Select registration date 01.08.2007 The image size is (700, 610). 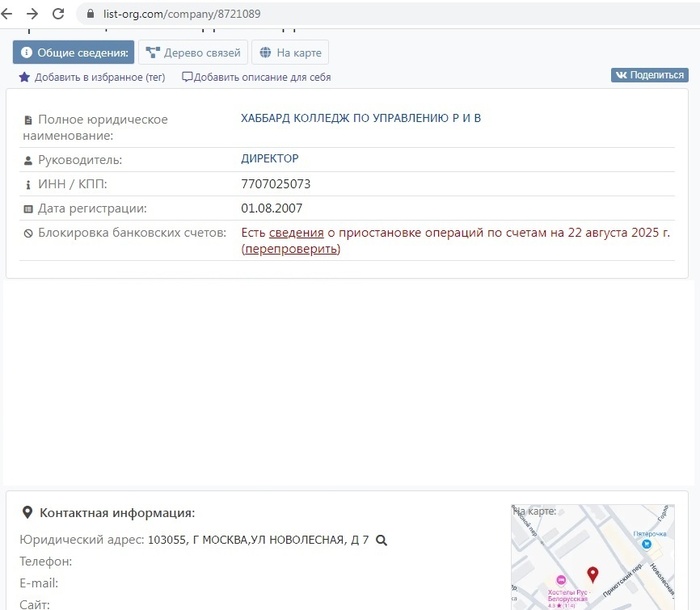point(271,208)
